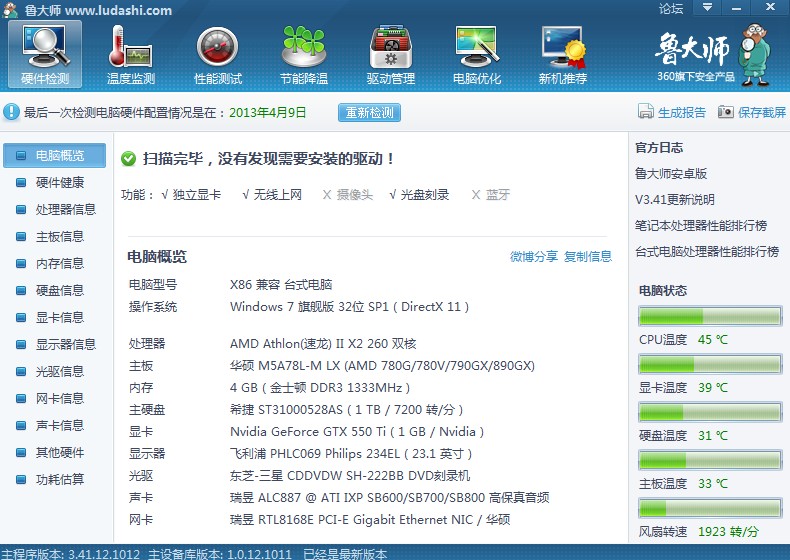Viewport: 790px width, 560px height.
Task: Open the 节能降温 power saving module
Action: click(x=304, y=54)
